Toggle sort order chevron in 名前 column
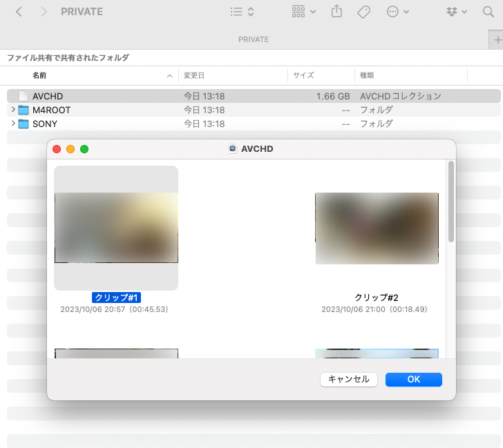Viewport: 503px width, 448px height. 170,76
